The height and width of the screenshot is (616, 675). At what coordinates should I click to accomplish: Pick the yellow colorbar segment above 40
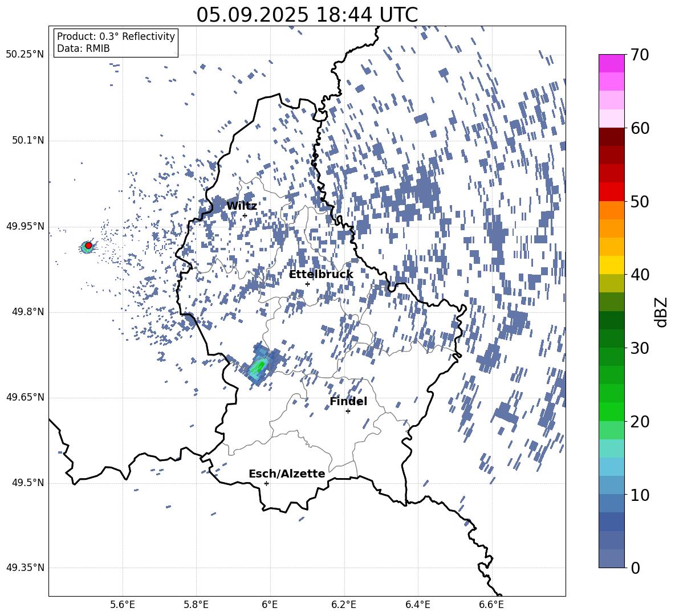point(611,265)
